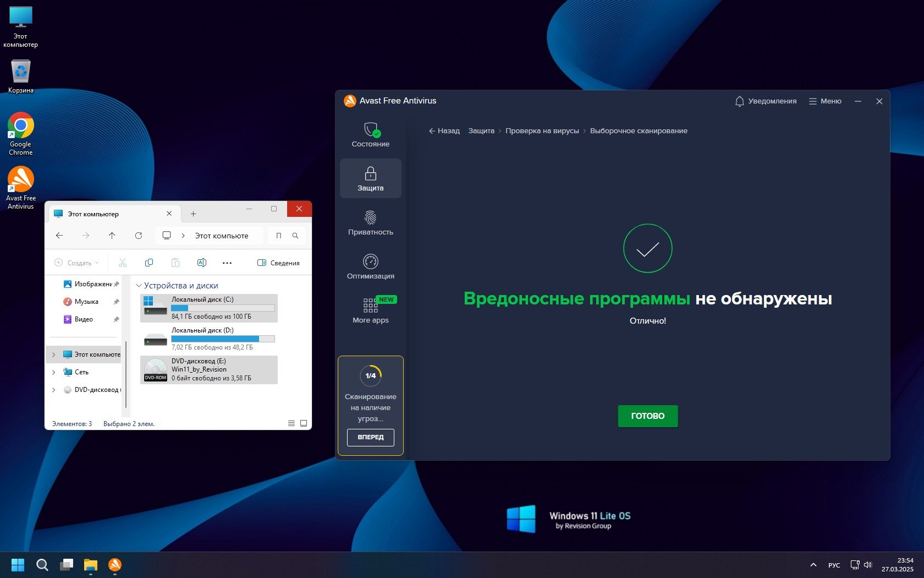Open the Windows Start menu

(18, 565)
